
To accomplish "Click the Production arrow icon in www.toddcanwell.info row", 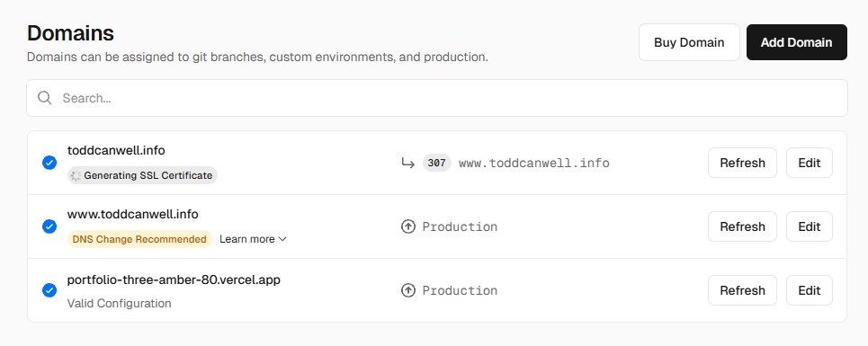I will point(408,226).
